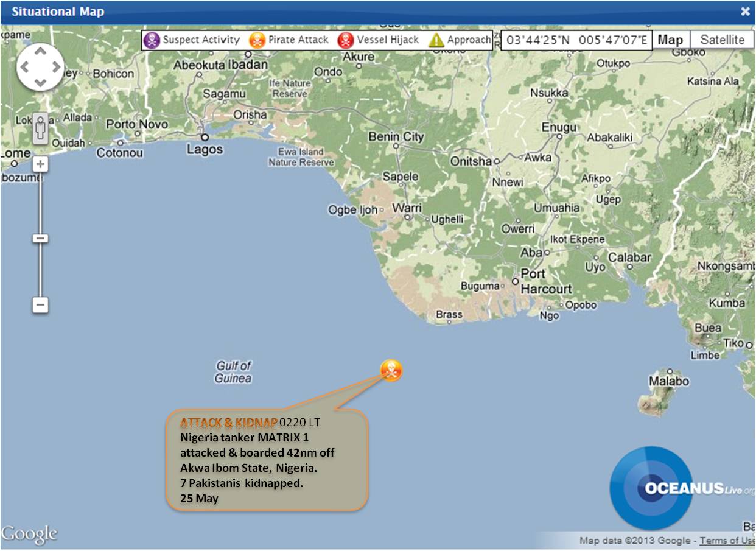The height and width of the screenshot is (551, 756).
Task: Click the Abakaliki label
Action: [610, 138]
